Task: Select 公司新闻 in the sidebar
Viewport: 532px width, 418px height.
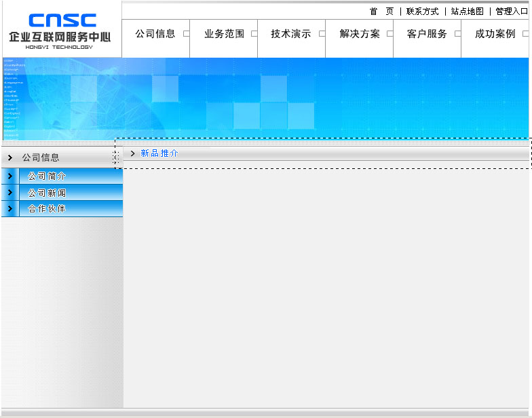Action: [47, 193]
